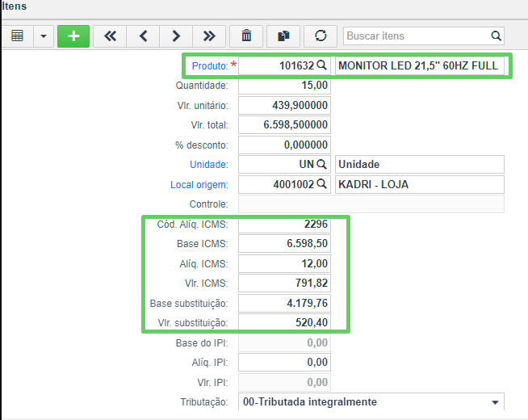This screenshot has height=420, width=528.
Task: Go to next item record
Action: pyautogui.click(x=176, y=36)
